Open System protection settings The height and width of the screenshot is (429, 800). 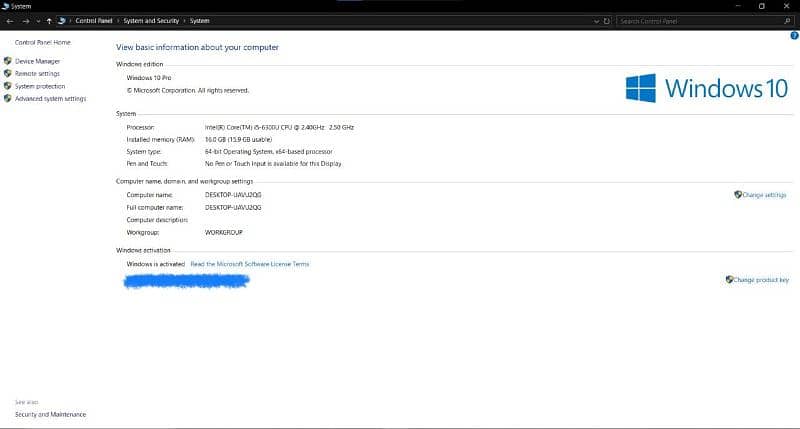tap(40, 86)
